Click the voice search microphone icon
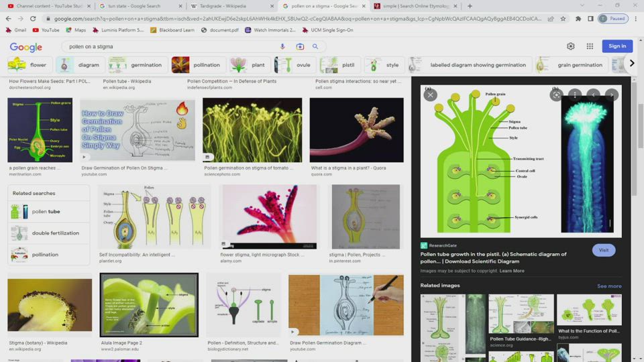Image resolution: width=644 pixels, height=362 pixels. pyautogui.click(x=282, y=46)
